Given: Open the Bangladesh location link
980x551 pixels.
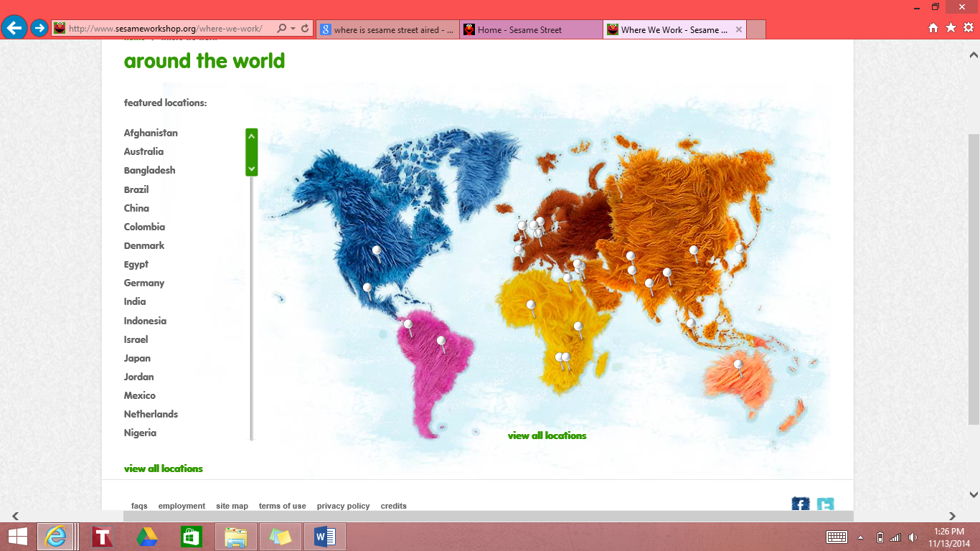Looking at the screenshot, I should coord(149,170).
